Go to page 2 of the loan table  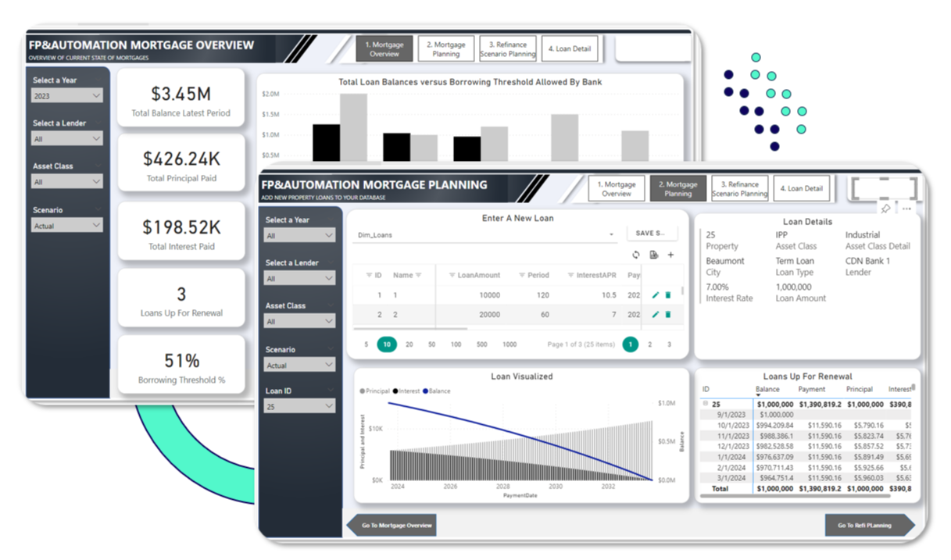(x=649, y=344)
